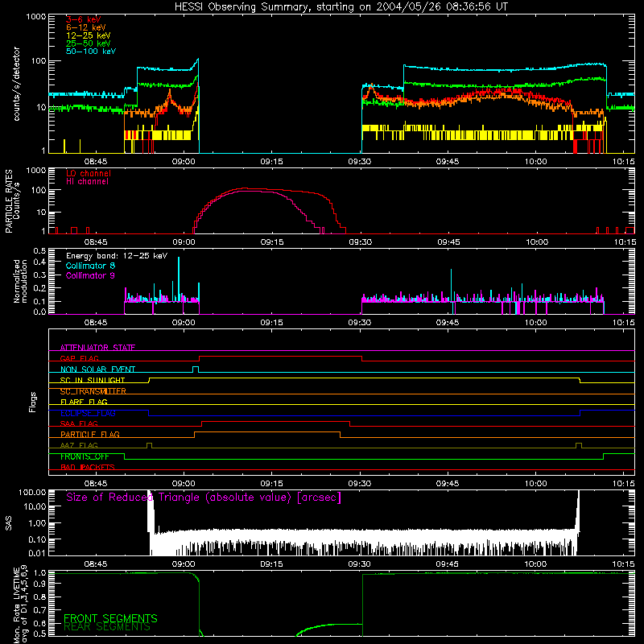Select the Collimator 9 legend label
This screenshot has height=644, width=644.
[x=90, y=275]
